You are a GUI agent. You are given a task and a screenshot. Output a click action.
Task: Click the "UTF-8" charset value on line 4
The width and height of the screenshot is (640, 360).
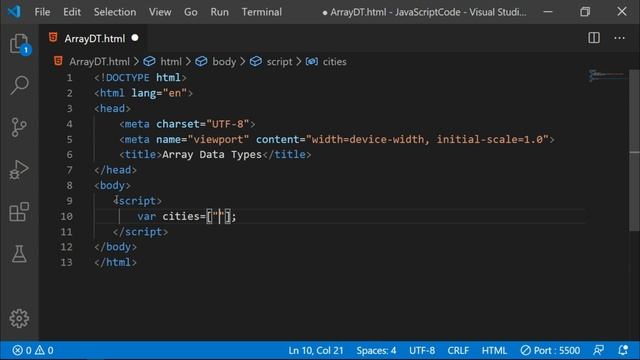[x=227, y=124]
